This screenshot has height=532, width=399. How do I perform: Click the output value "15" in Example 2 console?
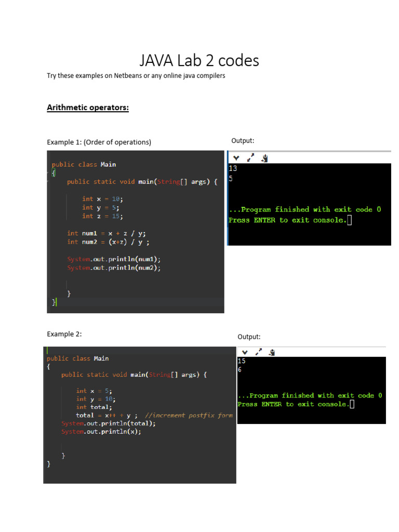click(x=242, y=361)
